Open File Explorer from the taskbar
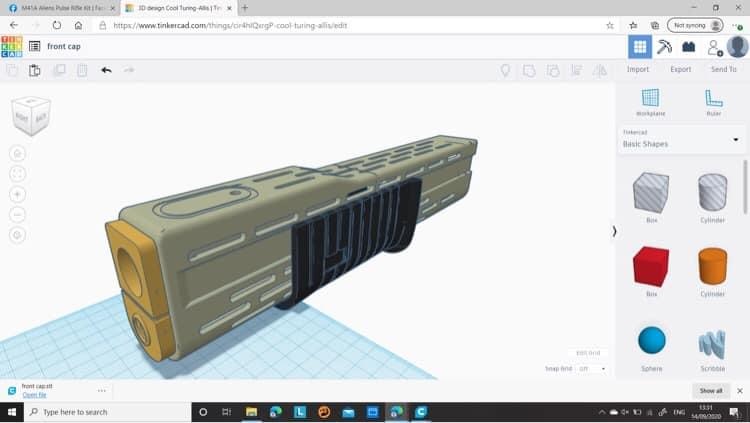The width and height of the screenshot is (750, 423). [251, 412]
